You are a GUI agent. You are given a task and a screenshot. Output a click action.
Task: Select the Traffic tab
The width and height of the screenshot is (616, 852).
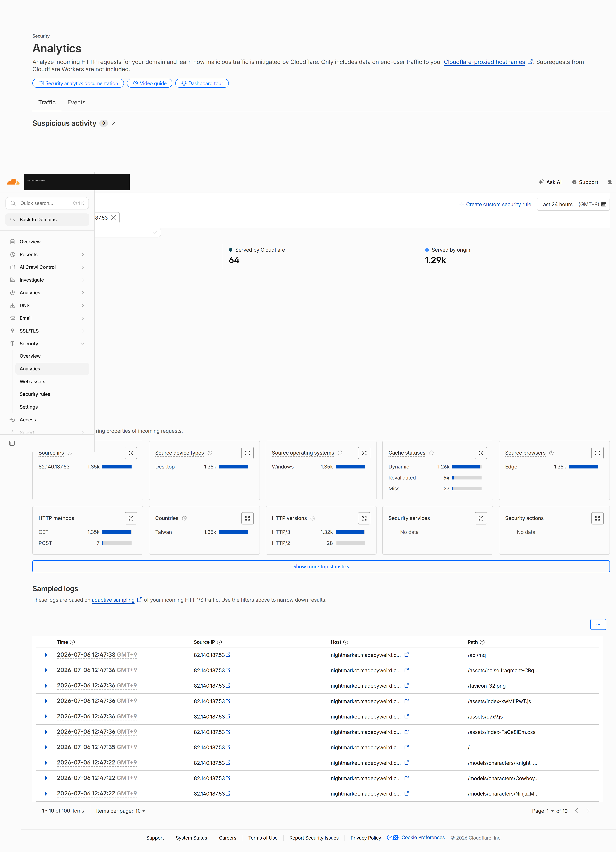47,102
